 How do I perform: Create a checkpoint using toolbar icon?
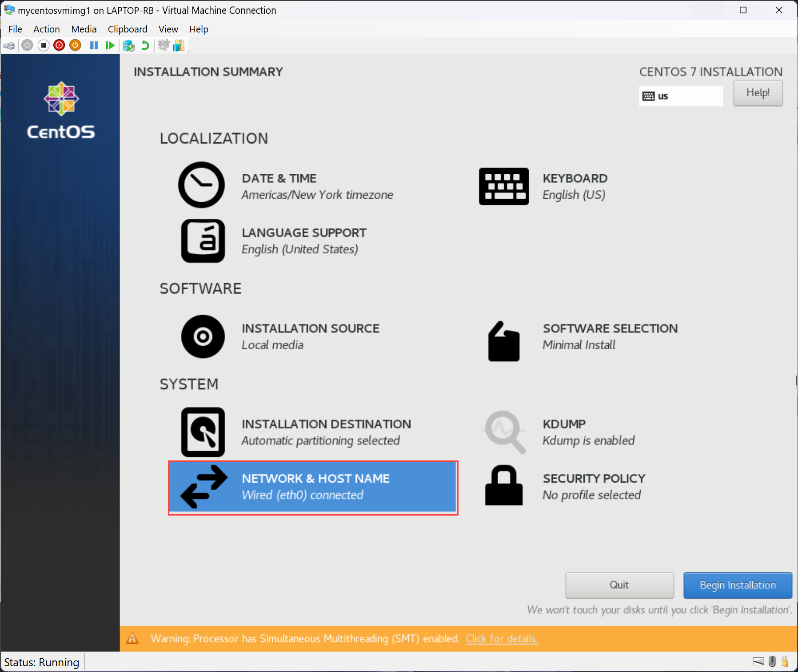tap(129, 45)
